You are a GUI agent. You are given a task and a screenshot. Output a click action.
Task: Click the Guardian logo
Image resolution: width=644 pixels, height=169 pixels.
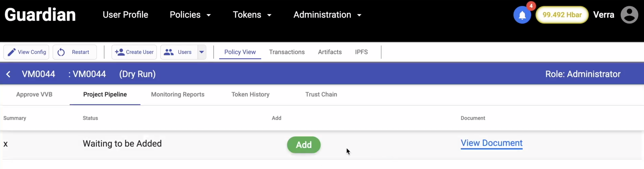pyautogui.click(x=40, y=15)
